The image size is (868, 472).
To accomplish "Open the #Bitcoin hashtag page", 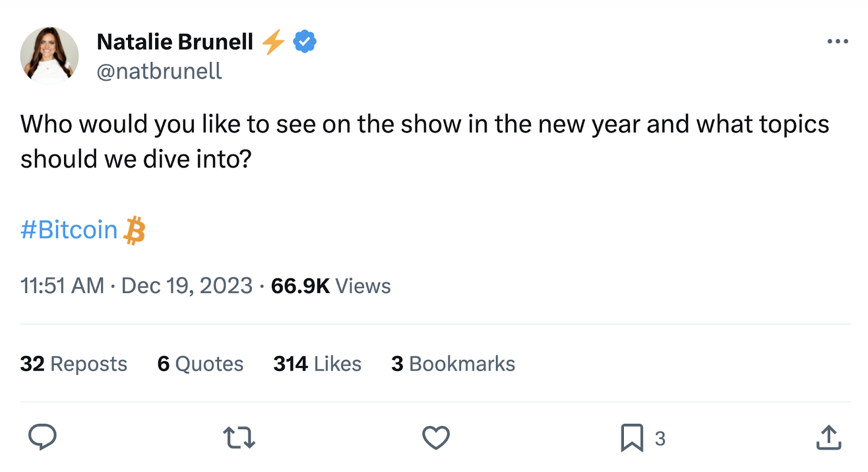I will (69, 230).
